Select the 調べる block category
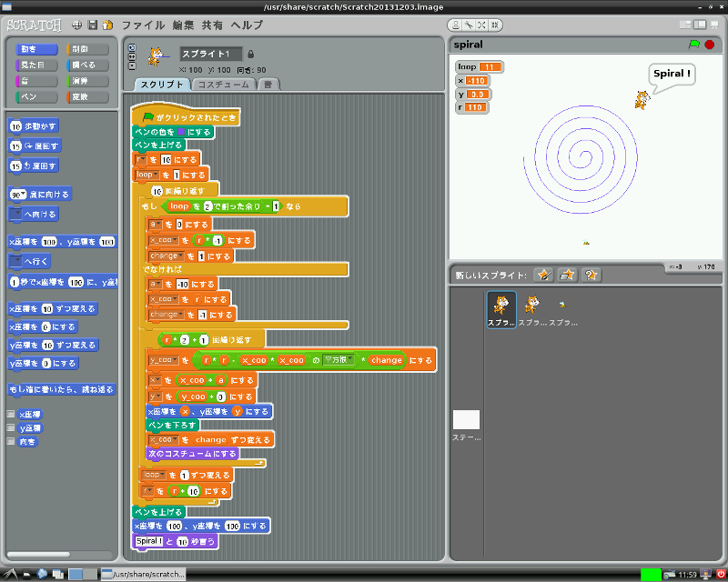Viewport: 728px width, 582px height. [87, 65]
